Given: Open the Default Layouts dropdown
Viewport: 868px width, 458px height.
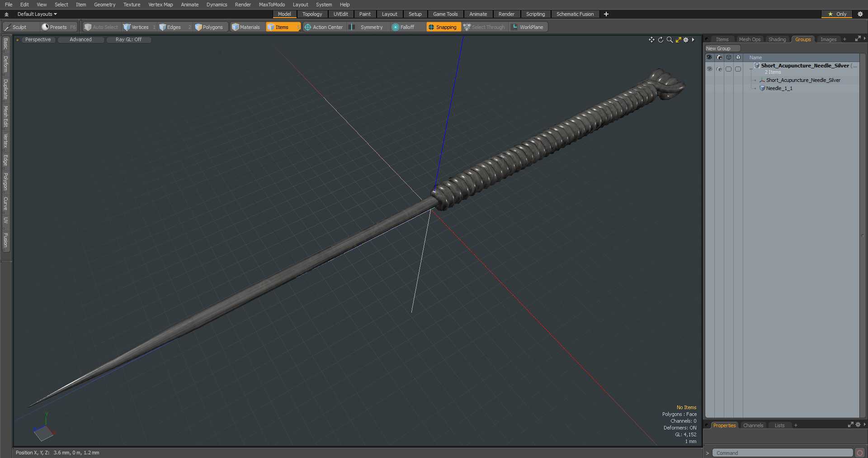Looking at the screenshot, I should [x=37, y=14].
